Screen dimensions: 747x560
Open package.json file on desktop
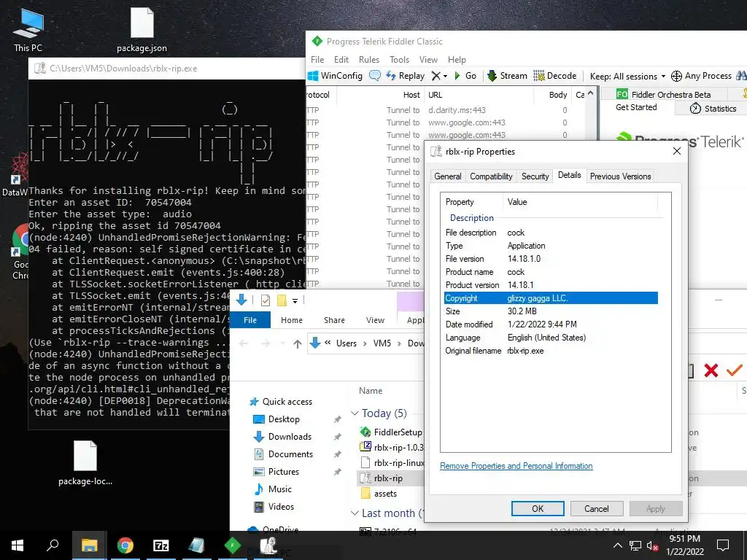(x=142, y=29)
